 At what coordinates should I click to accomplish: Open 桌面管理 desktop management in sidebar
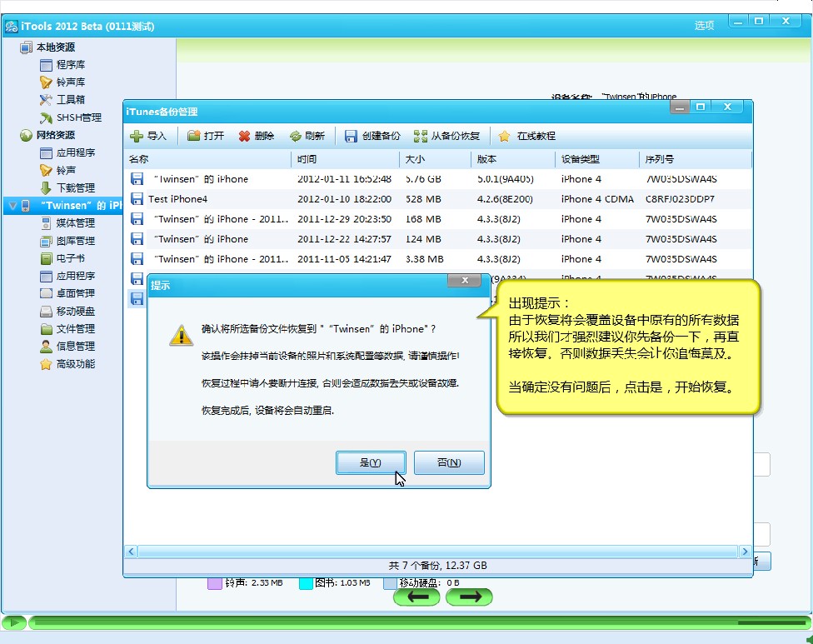67,293
